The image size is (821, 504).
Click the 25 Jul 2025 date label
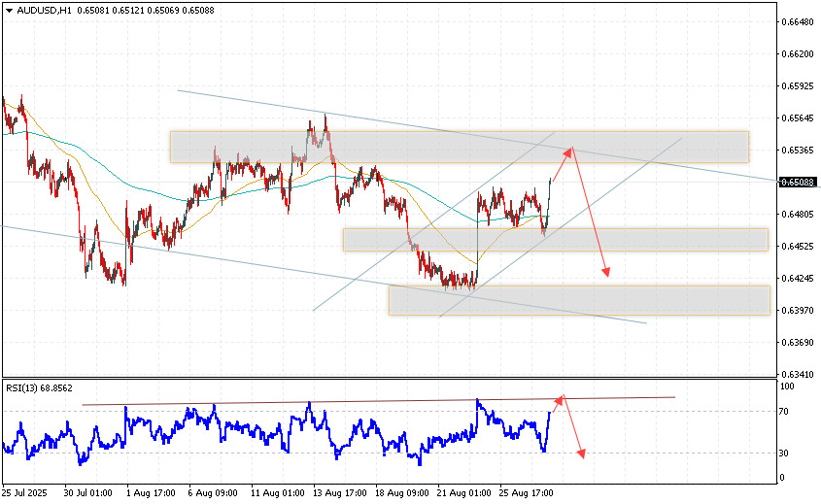[x=24, y=493]
